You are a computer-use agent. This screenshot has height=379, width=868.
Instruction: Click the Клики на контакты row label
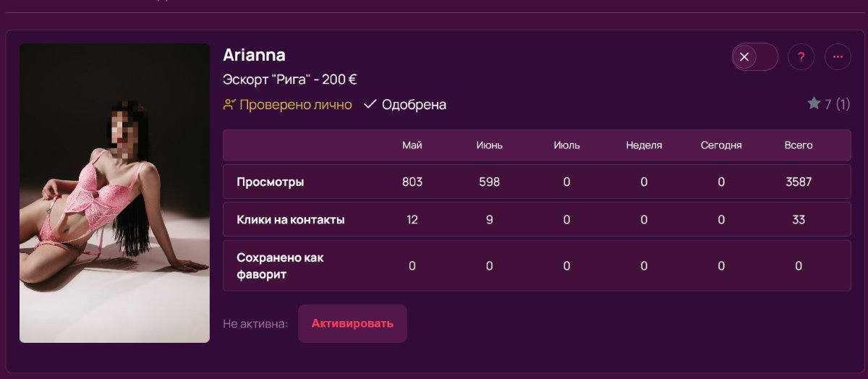[x=291, y=220]
